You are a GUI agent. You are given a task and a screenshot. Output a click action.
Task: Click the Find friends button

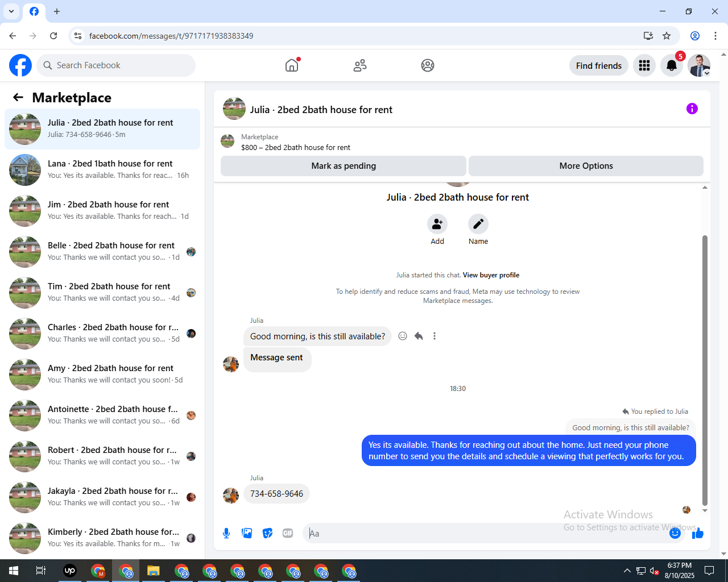pos(599,65)
